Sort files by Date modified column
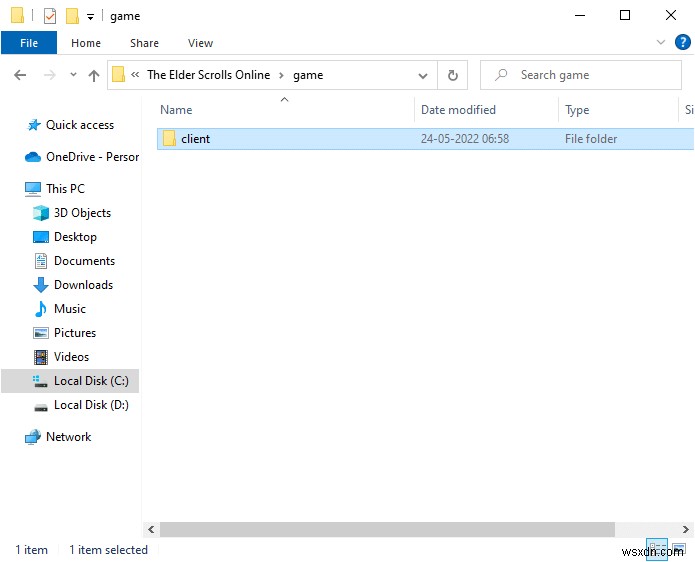Viewport: 695px width, 562px height. pos(458,110)
